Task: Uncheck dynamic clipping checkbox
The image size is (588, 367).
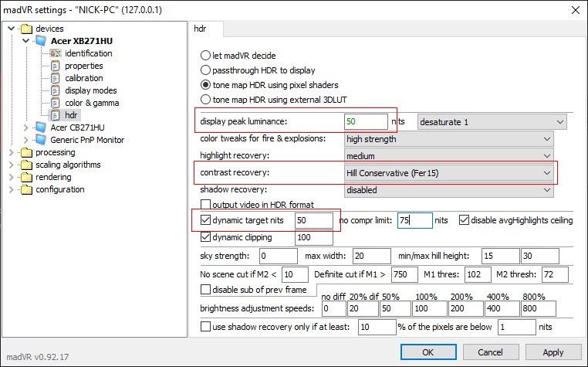Action: point(205,237)
